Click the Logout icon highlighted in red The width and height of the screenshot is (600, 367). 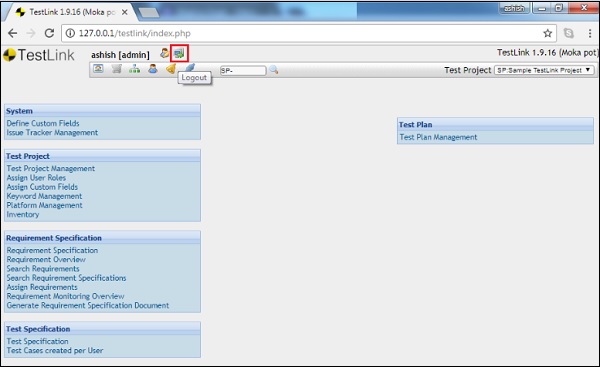179,53
